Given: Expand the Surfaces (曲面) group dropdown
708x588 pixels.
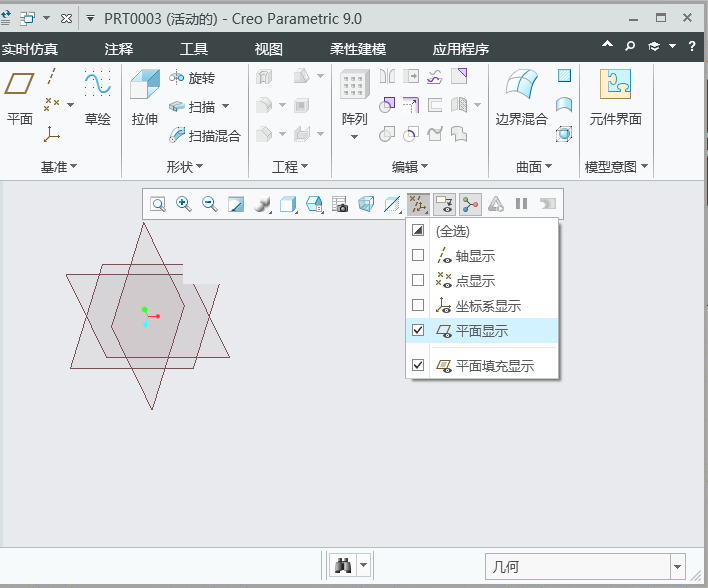Looking at the screenshot, I should pos(534,167).
